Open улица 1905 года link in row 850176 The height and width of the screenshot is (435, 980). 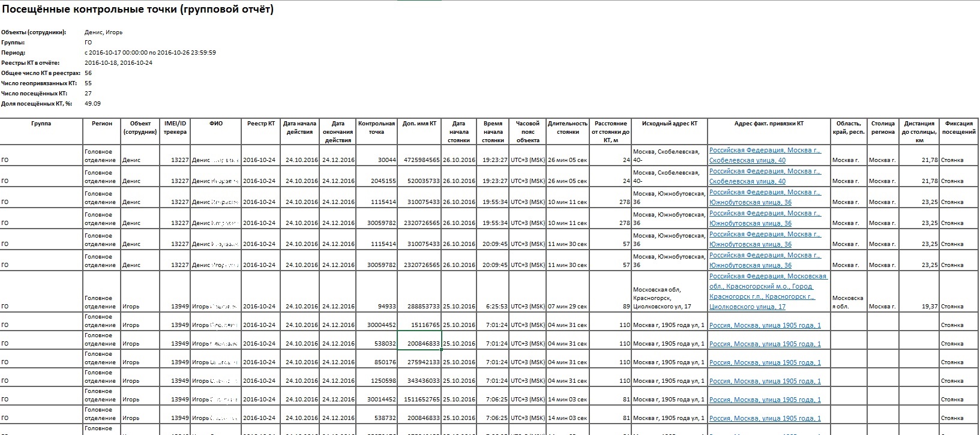tap(765, 362)
